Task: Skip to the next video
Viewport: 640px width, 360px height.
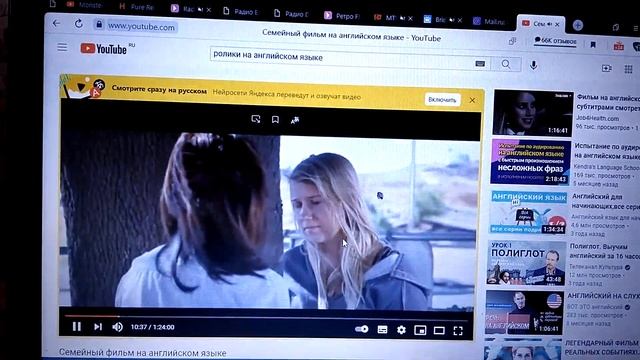Action: [98, 327]
